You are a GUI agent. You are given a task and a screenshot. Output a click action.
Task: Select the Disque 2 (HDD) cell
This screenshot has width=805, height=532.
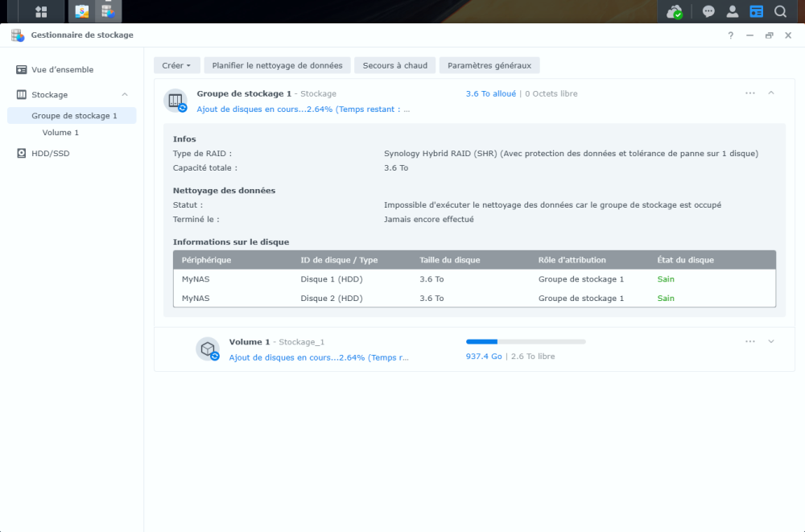click(332, 298)
